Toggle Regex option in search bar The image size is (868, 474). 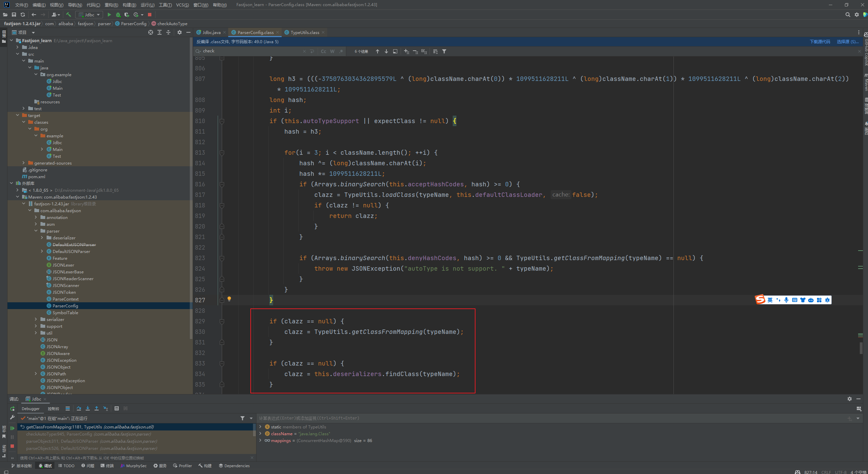tap(341, 51)
